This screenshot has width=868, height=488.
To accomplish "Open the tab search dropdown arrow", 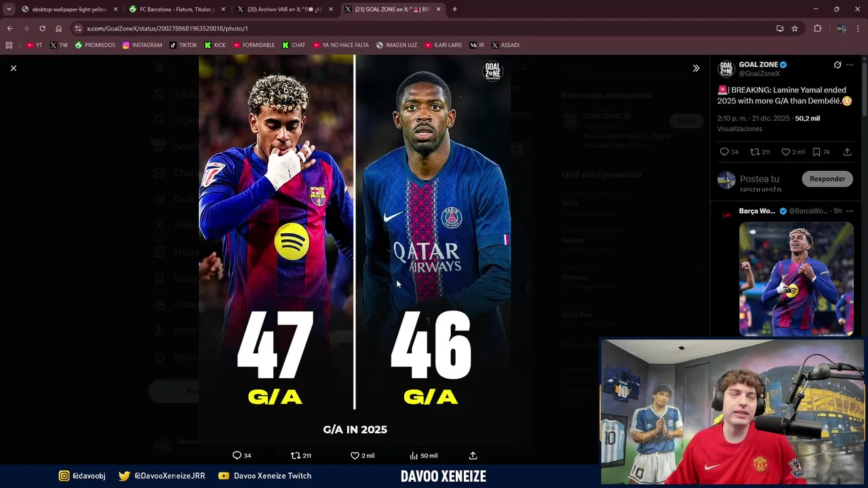I will 8,9.
